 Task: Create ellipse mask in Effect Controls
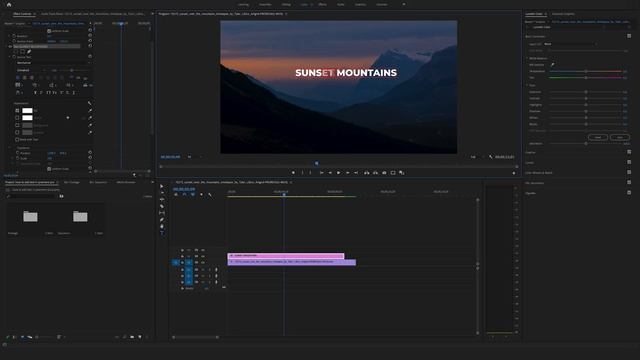pos(16,52)
